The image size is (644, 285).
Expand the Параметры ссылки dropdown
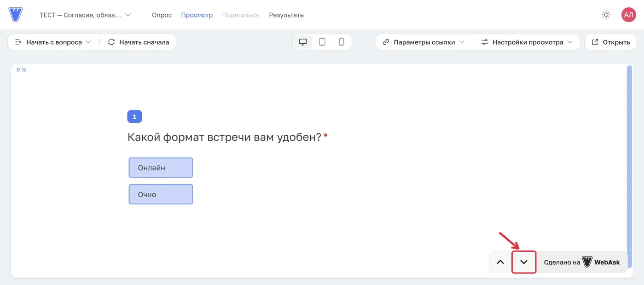click(424, 42)
